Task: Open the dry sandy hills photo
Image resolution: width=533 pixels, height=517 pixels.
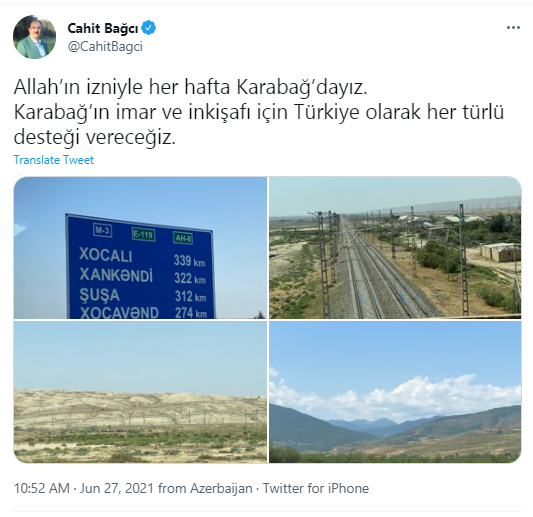Action: pos(140,392)
